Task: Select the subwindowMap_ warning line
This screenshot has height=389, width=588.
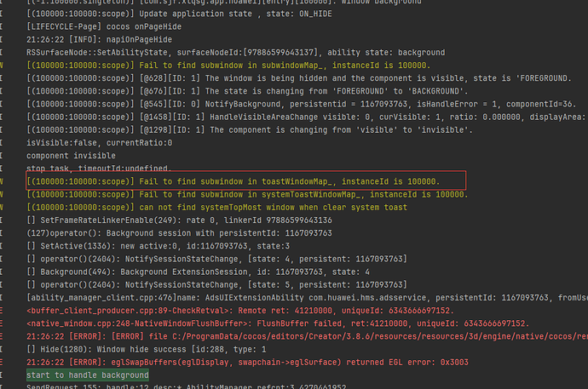Action: (x=230, y=66)
